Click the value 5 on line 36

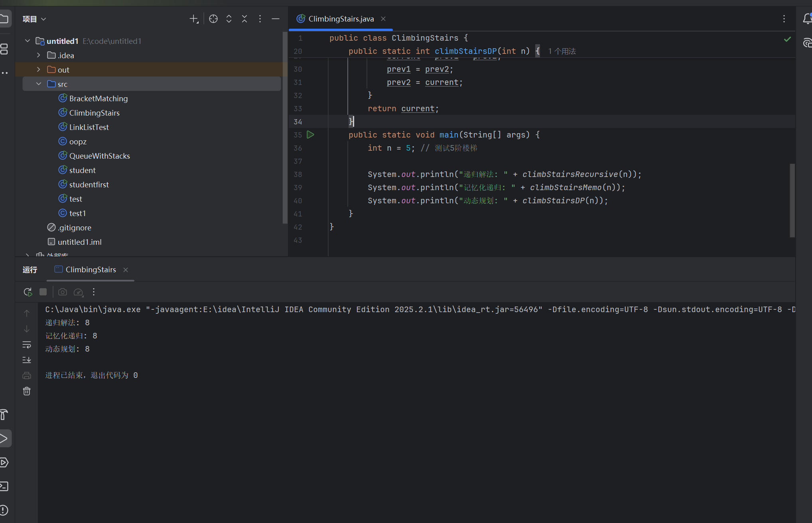coord(408,148)
